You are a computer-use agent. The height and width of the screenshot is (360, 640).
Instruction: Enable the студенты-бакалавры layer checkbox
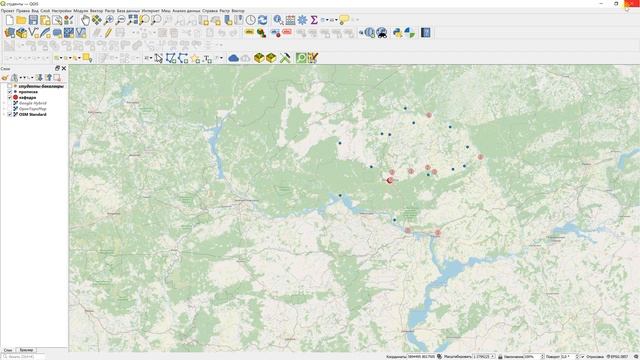[x=10, y=86]
